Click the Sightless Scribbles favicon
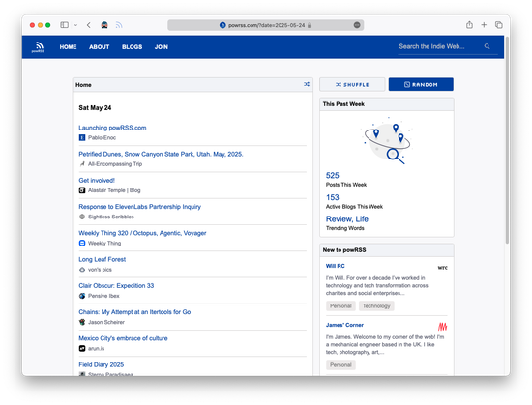This screenshot has width=532, height=405. tap(82, 217)
